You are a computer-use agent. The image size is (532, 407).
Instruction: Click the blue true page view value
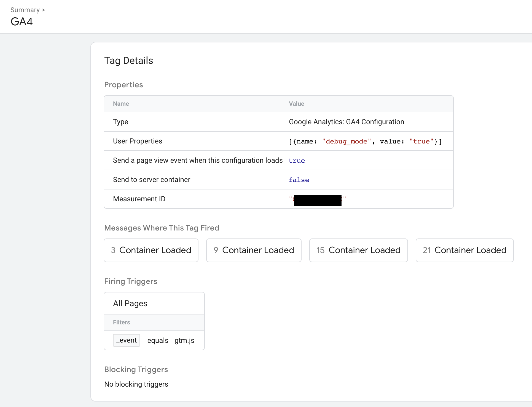[297, 161]
